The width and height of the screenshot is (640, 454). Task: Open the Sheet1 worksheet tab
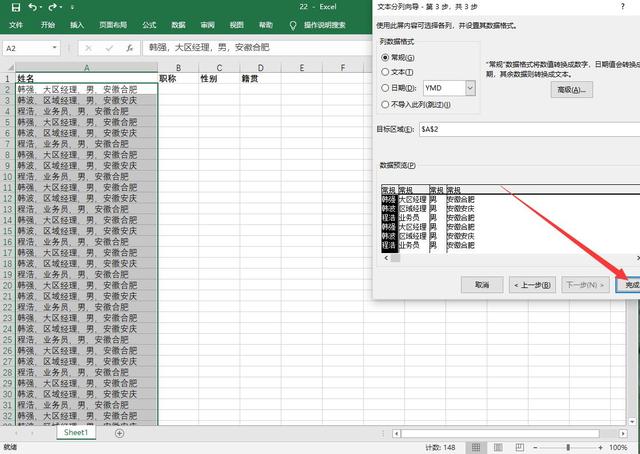pyautogui.click(x=76, y=432)
